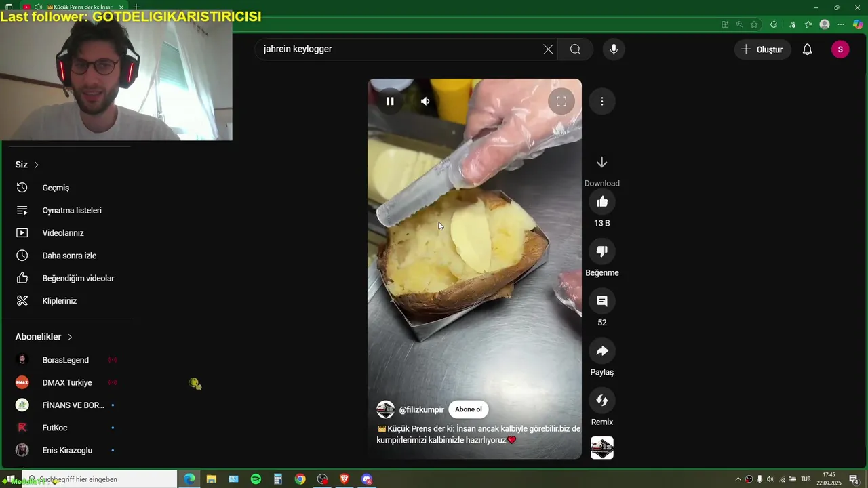Open YouTube notifications bell
The height and width of the screenshot is (488, 868).
point(807,49)
